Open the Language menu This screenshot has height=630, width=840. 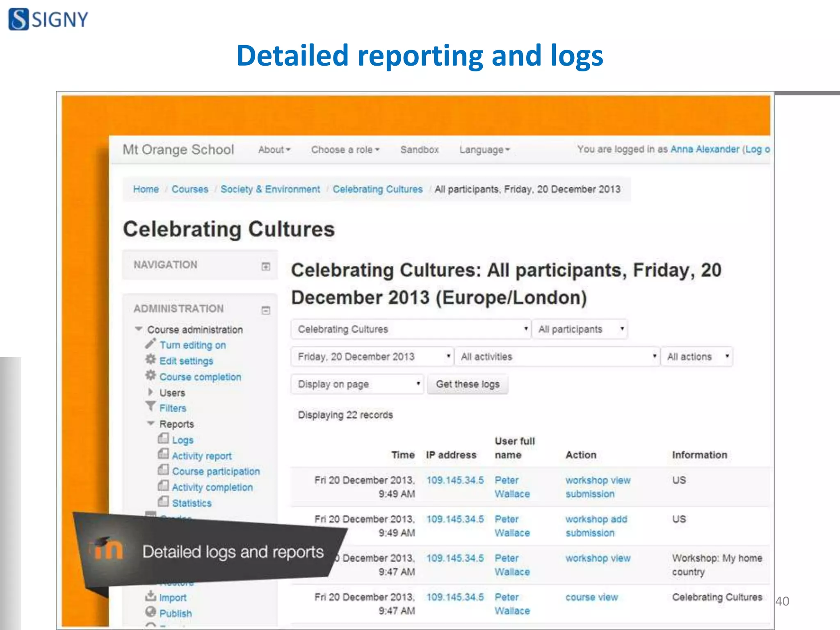point(484,150)
